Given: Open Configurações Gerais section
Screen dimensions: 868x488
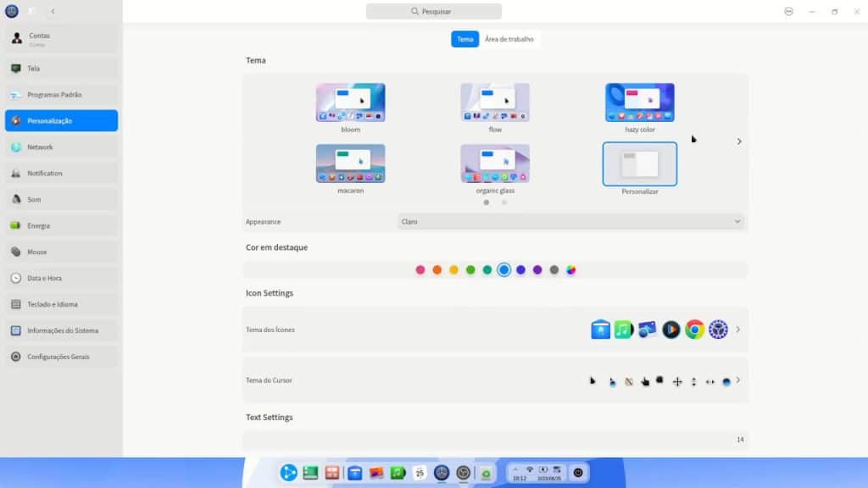Looking at the screenshot, I should [61, 358].
